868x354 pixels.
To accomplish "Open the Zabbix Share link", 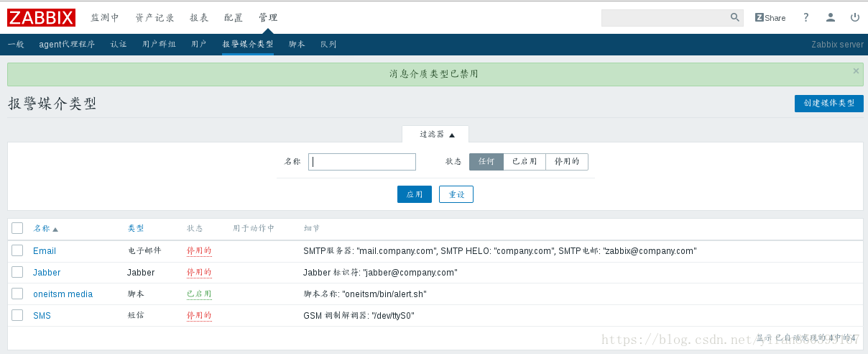I will (x=770, y=17).
